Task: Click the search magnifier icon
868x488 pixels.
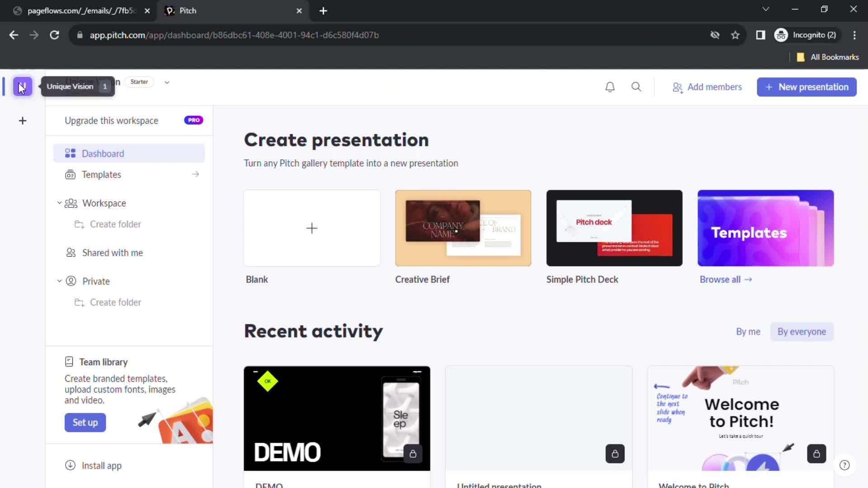Action: point(637,87)
